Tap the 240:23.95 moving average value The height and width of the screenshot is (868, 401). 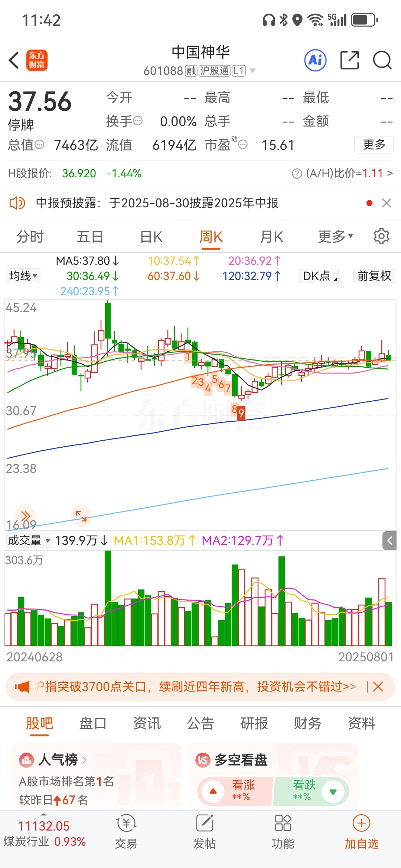click(x=90, y=291)
